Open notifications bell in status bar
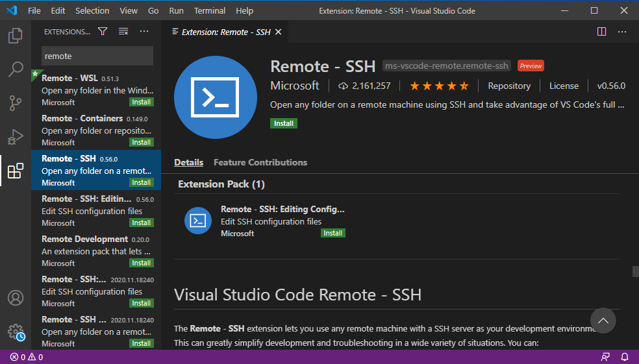Image resolution: width=639 pixels, height=364 pixels. pos(624,357)
